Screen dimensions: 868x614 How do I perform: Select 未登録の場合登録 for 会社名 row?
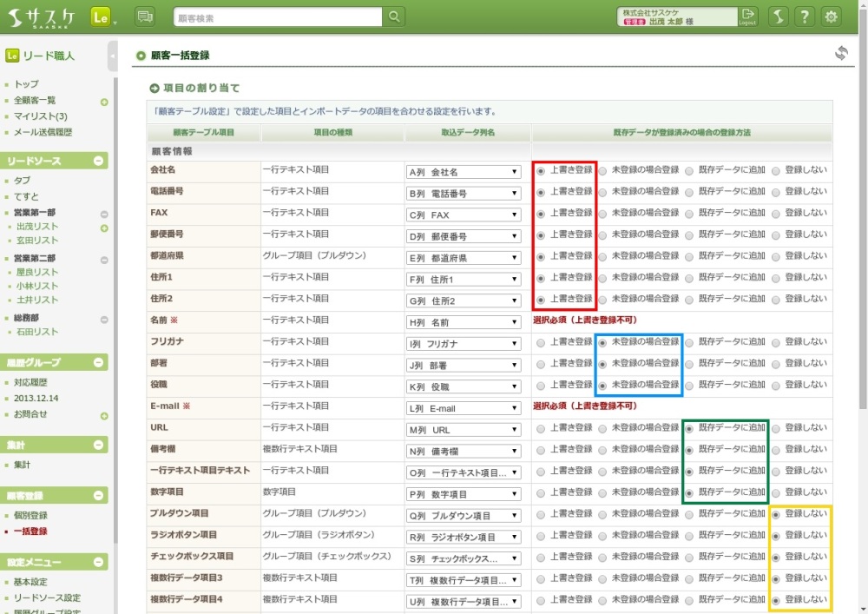[x=603, y=171]
